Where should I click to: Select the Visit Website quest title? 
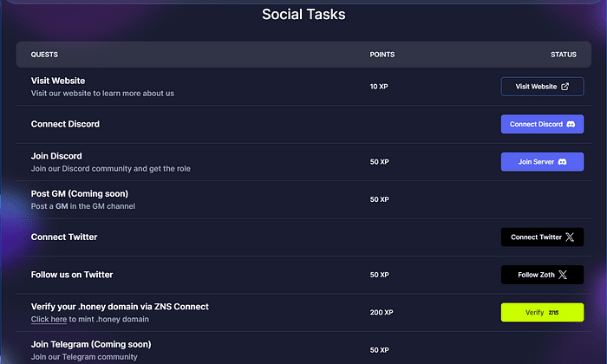pyautogui.click(x=58, y=81)
